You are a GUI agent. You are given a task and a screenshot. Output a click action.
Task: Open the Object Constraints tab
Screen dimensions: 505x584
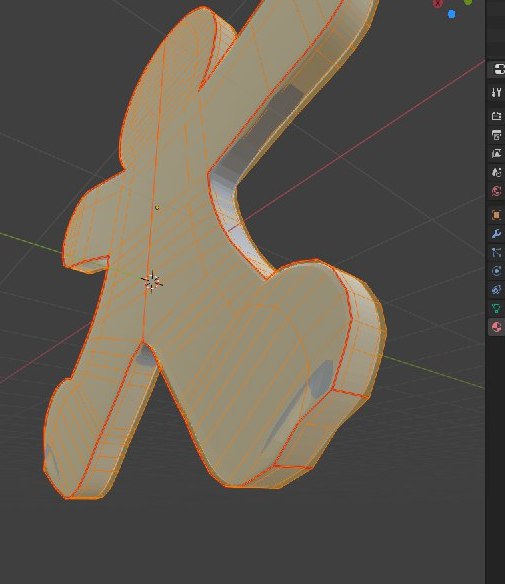[496, 290]
